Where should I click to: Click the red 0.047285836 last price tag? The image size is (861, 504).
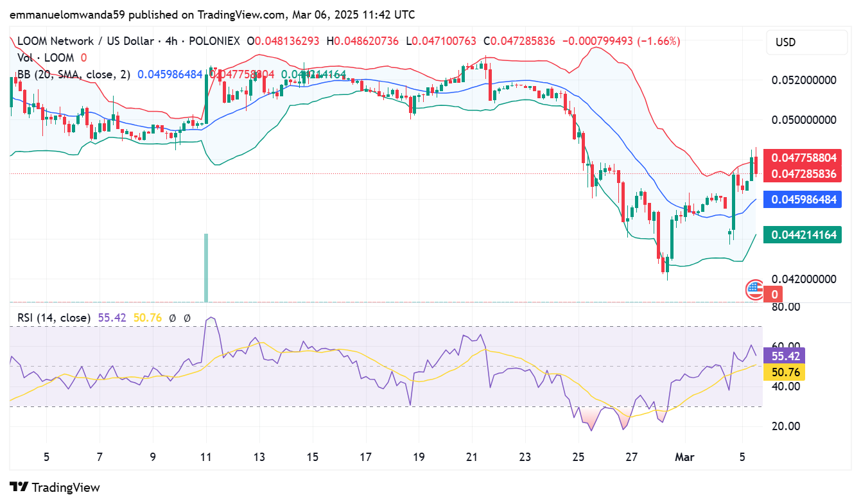point(804,174)
